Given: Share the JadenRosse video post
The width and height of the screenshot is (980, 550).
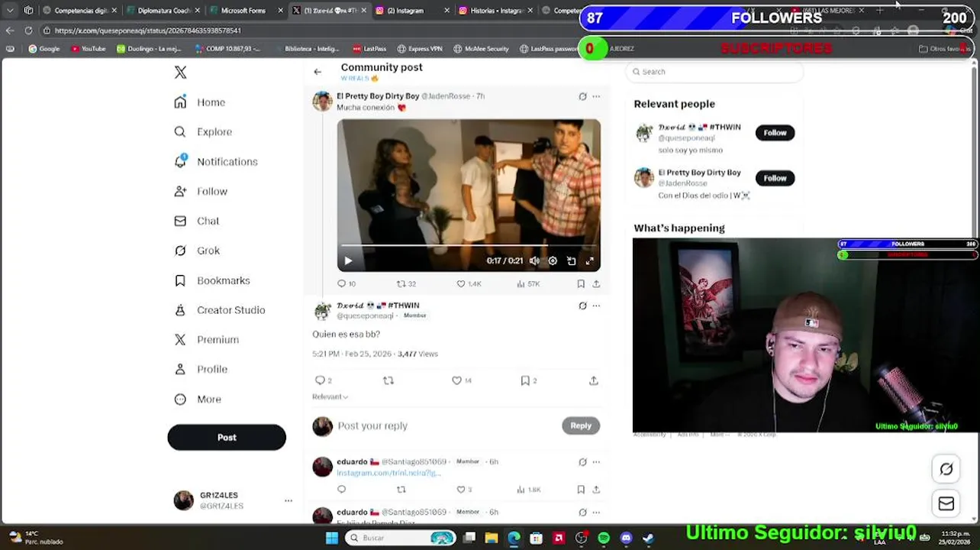Looking at the screenshot, I should click(596, 283).
